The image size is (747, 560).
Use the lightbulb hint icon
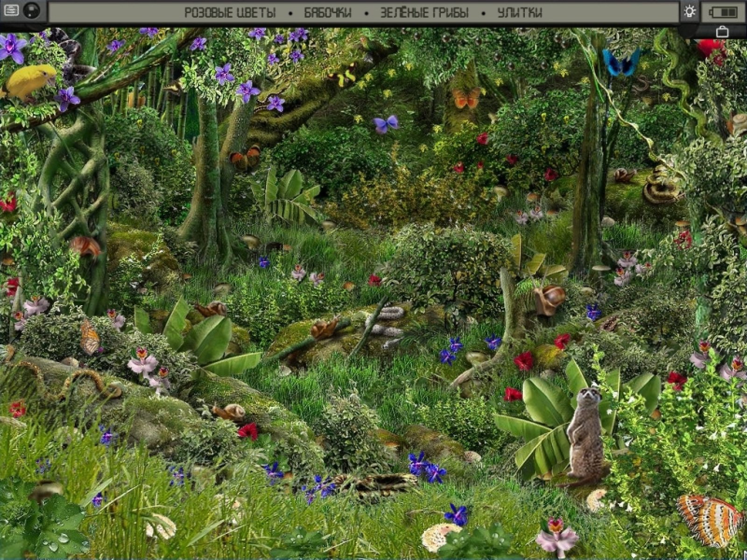(690, 12)
